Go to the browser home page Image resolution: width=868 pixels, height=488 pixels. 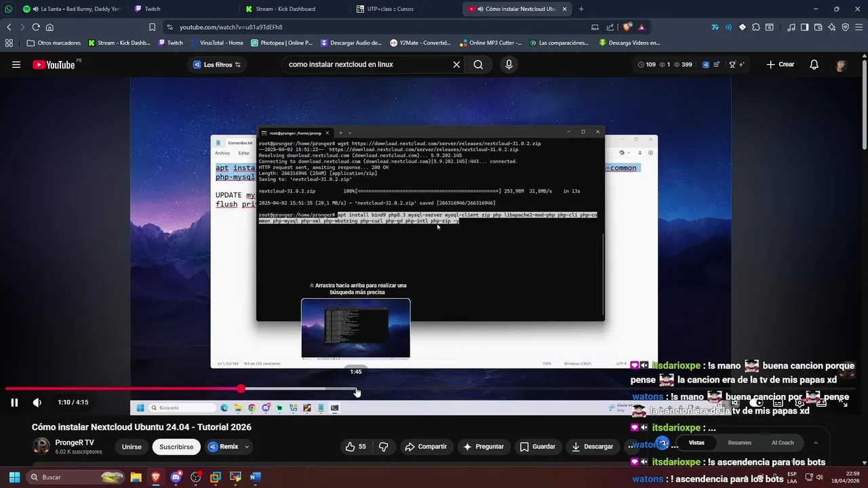point(50,27)
